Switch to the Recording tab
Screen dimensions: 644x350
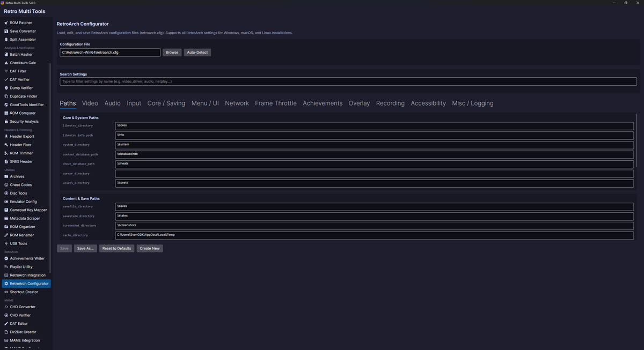390,103
